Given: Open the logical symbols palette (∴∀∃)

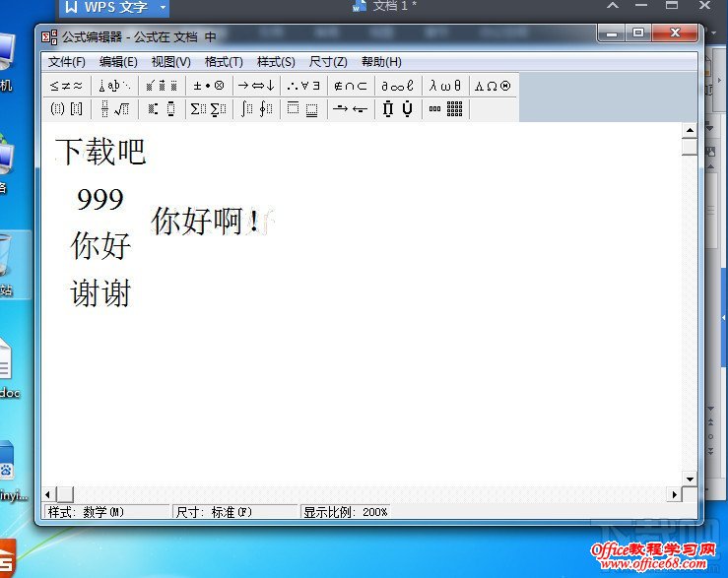Looking at the screenshot, I should [303, 86].
